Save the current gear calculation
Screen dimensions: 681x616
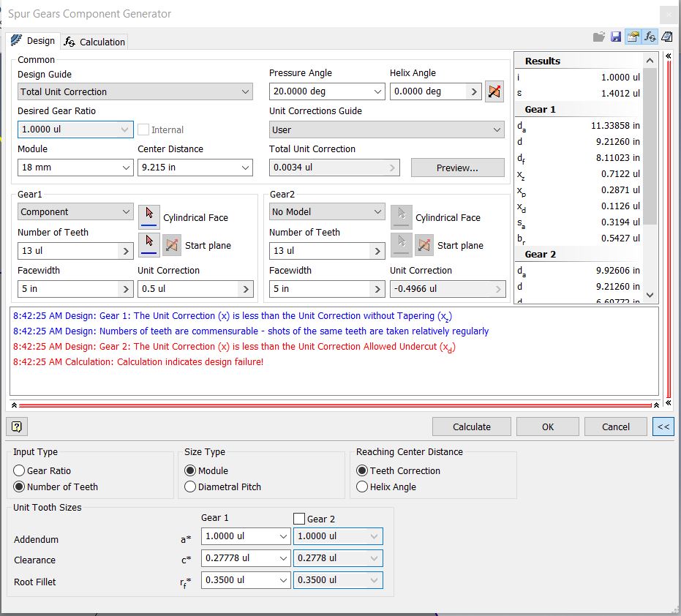tap(615, 36)
